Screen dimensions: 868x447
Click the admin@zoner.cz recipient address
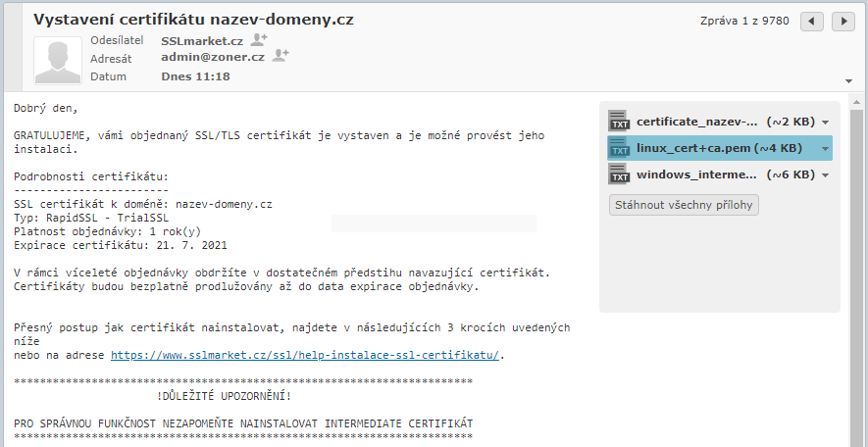pos(213,57)
